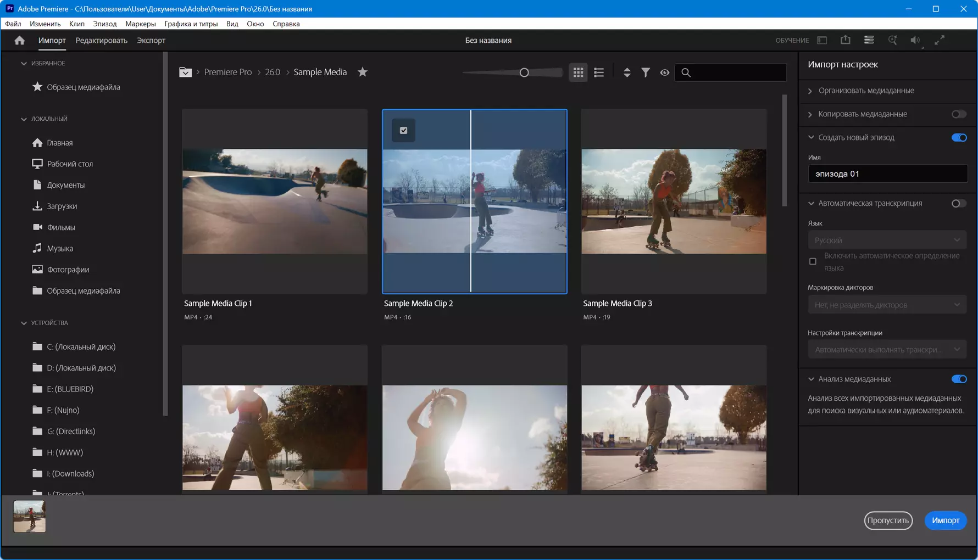Image resolution: width=978 pixels, height=560 pixels.
Task: Mute audio with the speaker icon
Action: (915, 40)
